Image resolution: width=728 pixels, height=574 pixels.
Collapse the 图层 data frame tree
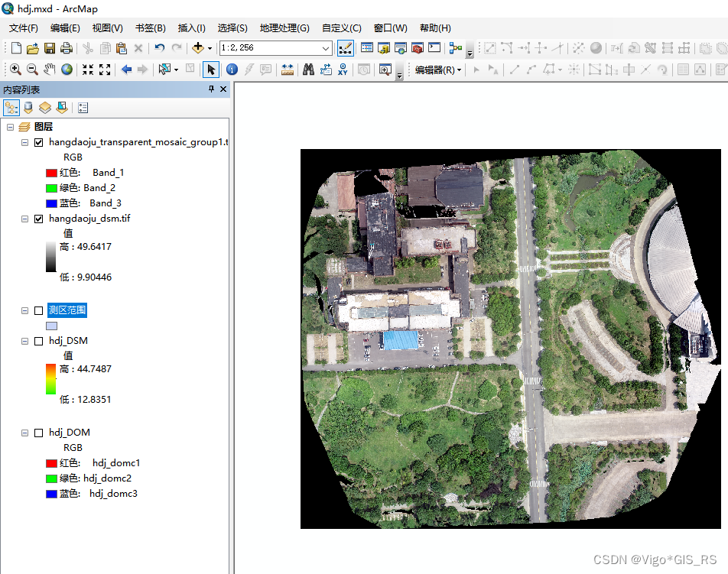point(10,127)
